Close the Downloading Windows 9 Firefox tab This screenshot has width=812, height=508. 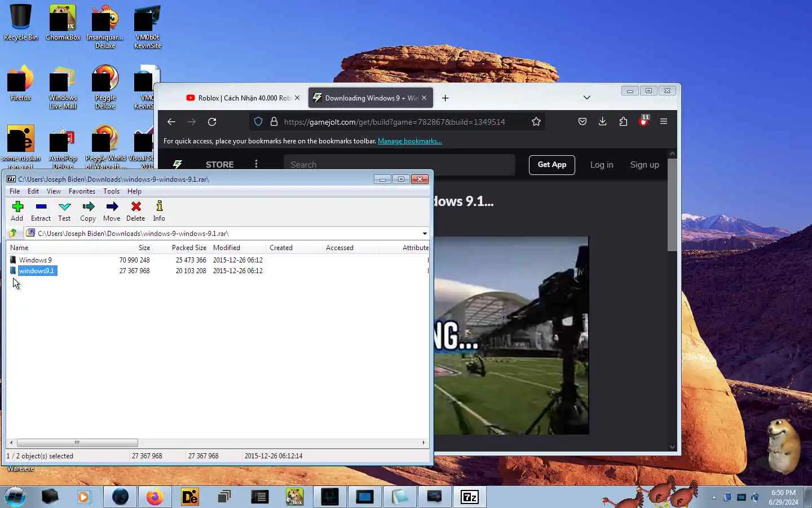point(424,98)
